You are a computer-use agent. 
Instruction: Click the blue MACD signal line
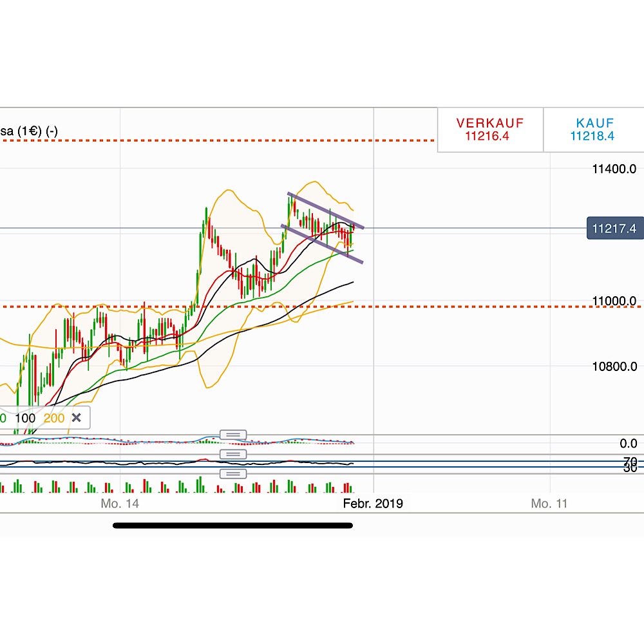[x=296, y=440]
